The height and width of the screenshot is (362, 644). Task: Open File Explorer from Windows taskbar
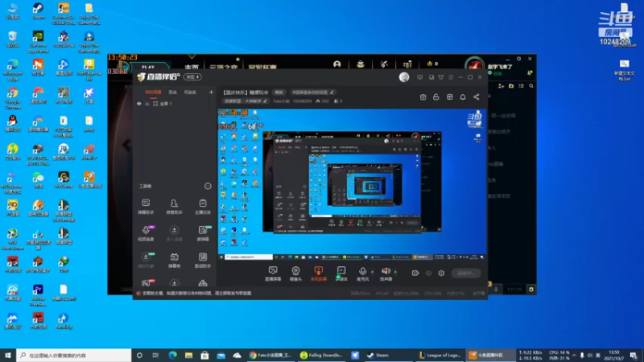188,355
